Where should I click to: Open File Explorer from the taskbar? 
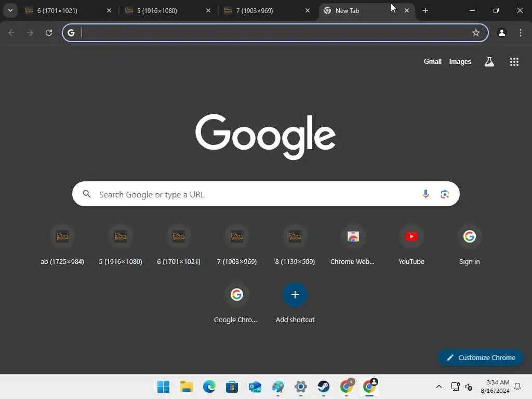point(187,387)
